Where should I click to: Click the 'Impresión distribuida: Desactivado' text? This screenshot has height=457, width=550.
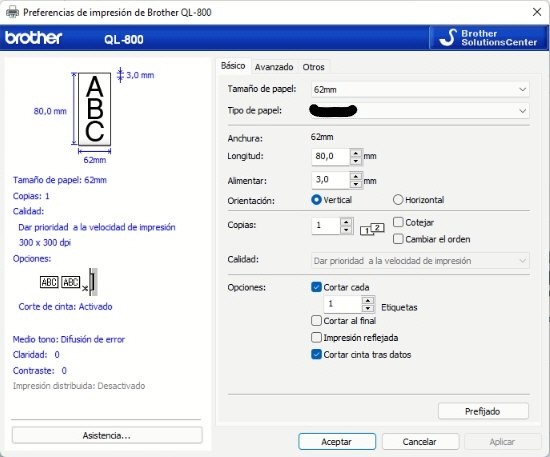[x=79, y=386]
